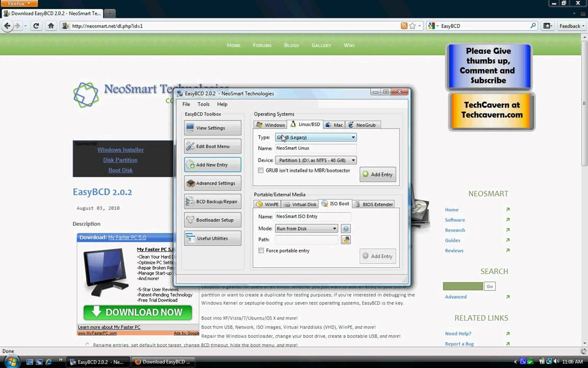Open Useful Utilities section
The image size is (588, 368).
212,238
